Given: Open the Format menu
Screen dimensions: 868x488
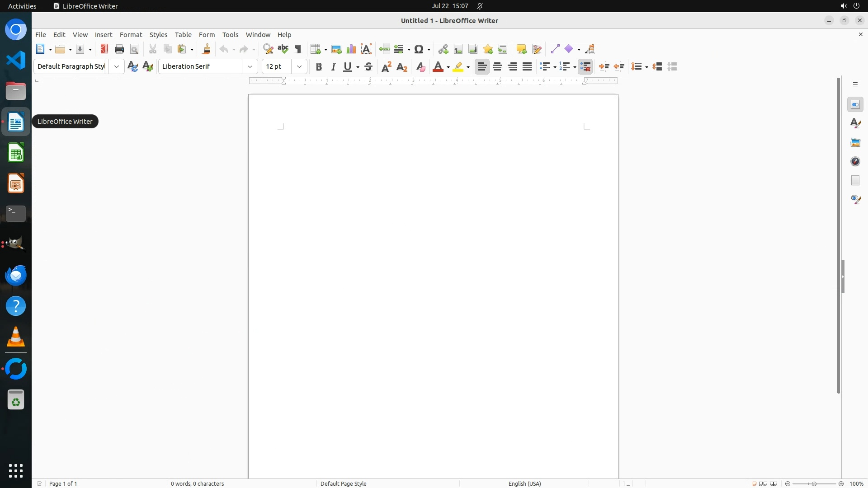Looking at the screenshot, I should pyautogui.click(x=131, y=35).
